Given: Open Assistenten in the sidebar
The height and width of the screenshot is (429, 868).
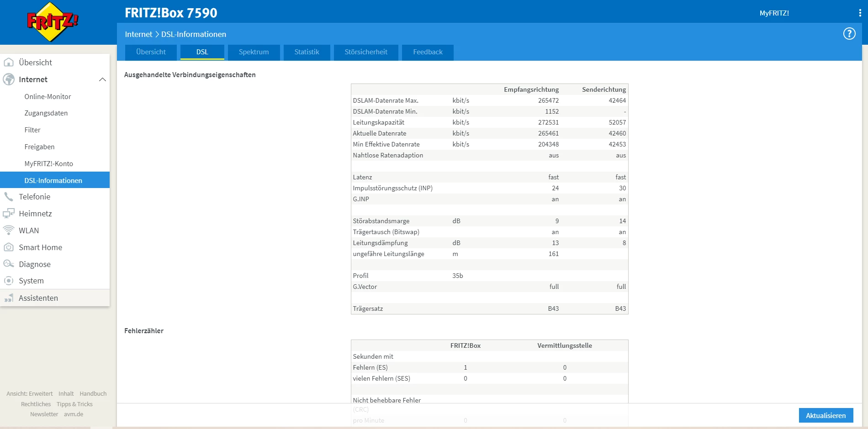Looking at the screenshot, I should coord(38,298).
